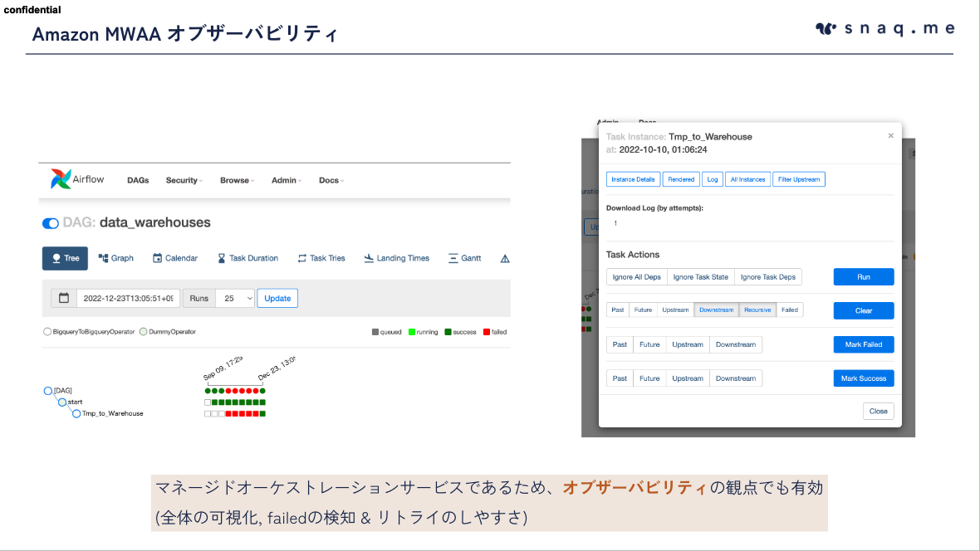Download log for attempt 1

pyautogui.click(x=615, y=223)
